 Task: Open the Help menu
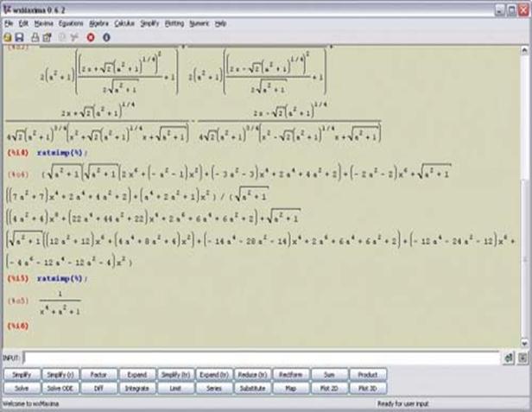[x=220, y=23]
